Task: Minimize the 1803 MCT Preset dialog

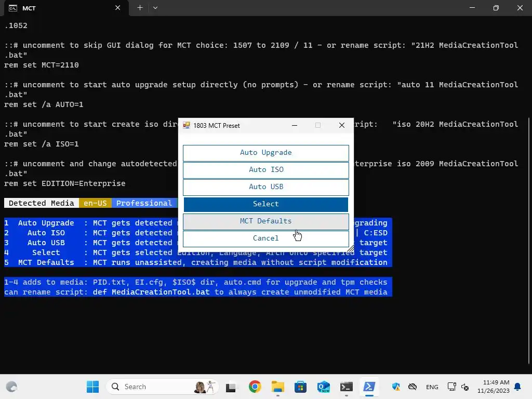Action: click(x=295, y=125)
